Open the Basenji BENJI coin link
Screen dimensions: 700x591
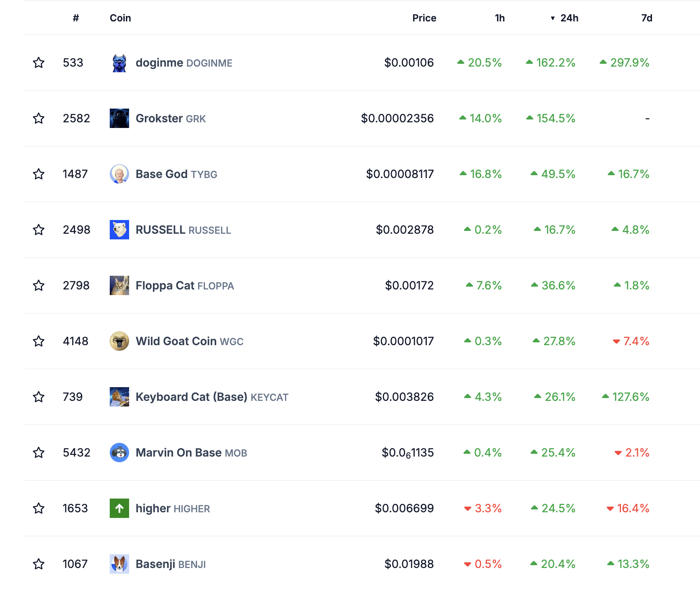171,564
